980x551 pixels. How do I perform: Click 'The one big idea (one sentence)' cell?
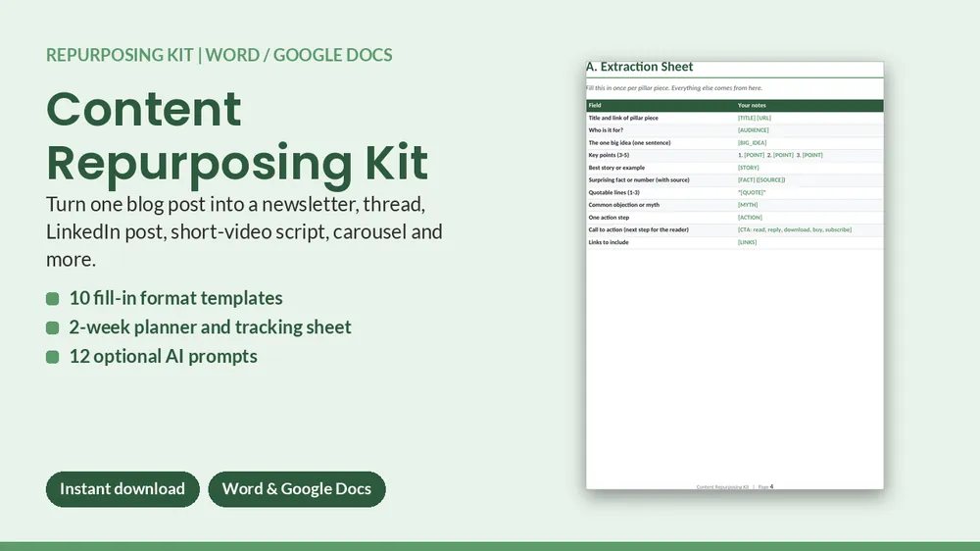(x=629, y=142)
